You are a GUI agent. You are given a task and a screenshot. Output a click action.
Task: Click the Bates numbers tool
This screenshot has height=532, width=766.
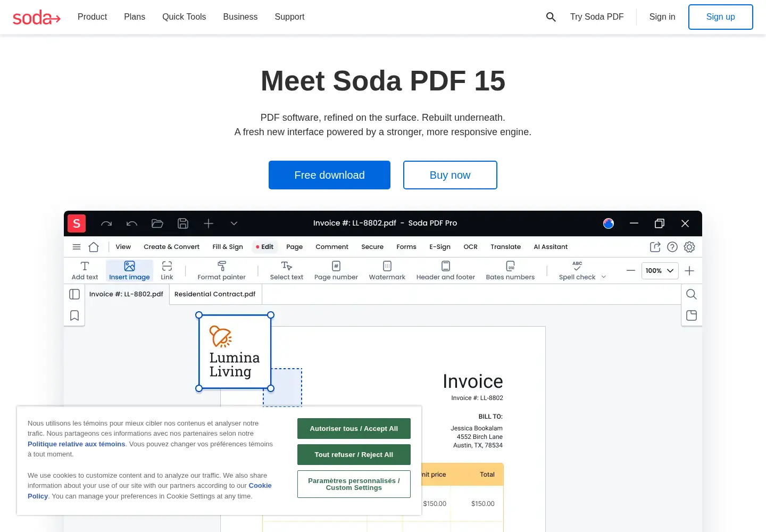[510, 271]
